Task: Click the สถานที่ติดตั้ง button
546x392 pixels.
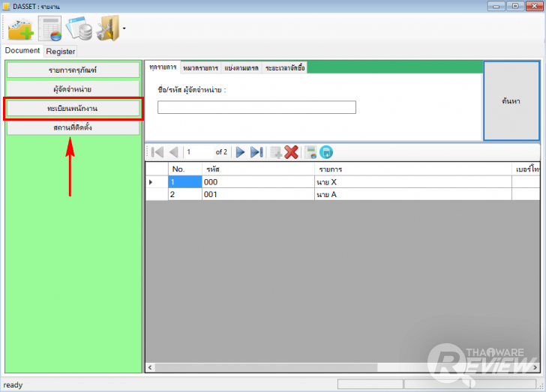Action: coord(73,127)
